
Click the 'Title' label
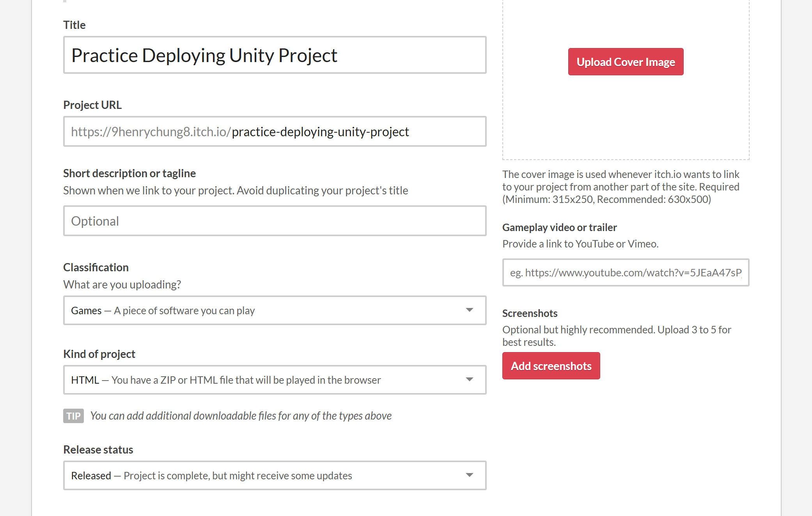74,25
